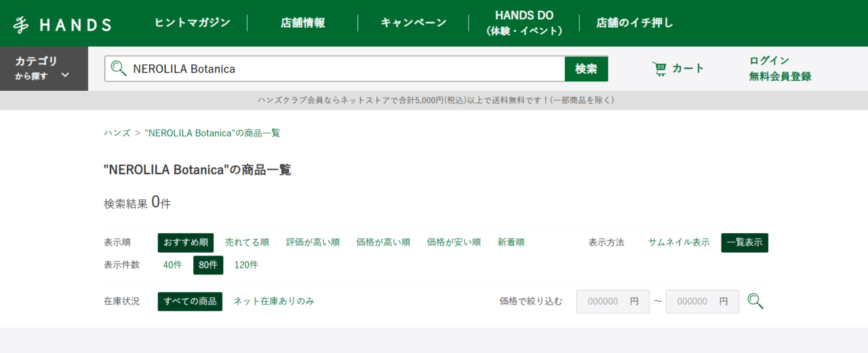
Task: Click 無料会員登録 to register
Action: click(780, 77)
